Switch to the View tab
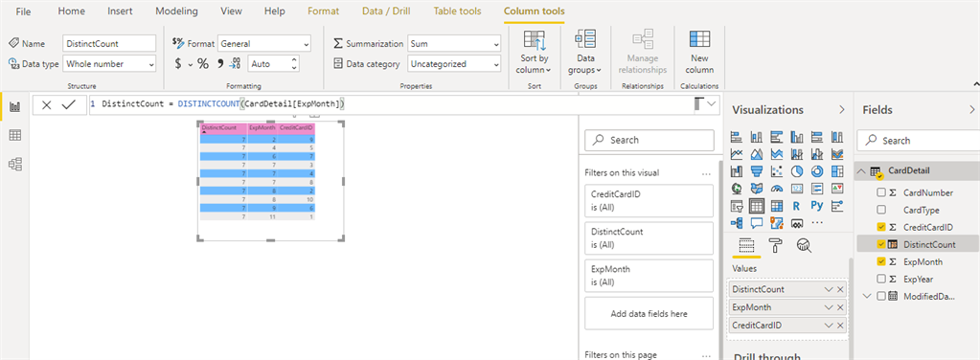Image resolution: width=980 pixels, height=360 pixels. click(x=231, y=11)
